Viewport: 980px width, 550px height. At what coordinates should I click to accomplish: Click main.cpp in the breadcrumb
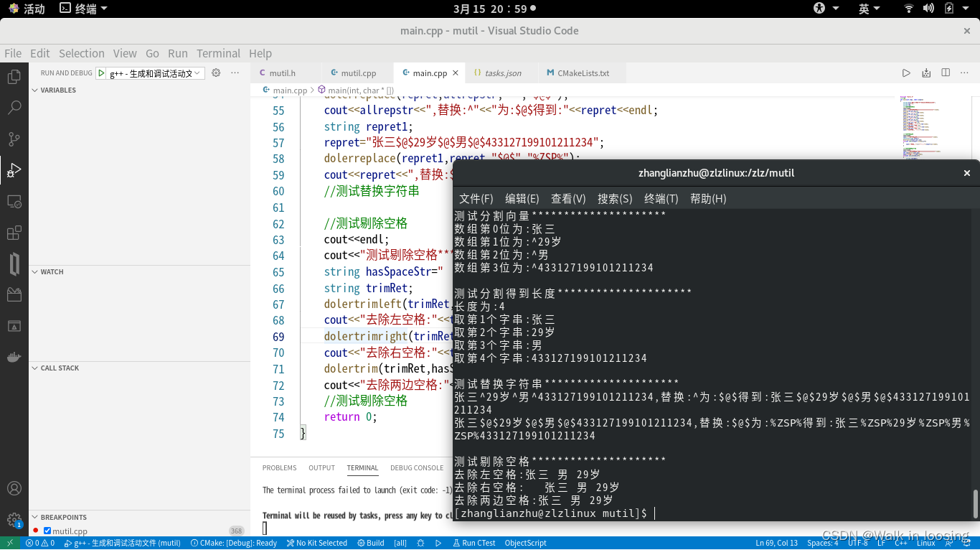(288, 90)
